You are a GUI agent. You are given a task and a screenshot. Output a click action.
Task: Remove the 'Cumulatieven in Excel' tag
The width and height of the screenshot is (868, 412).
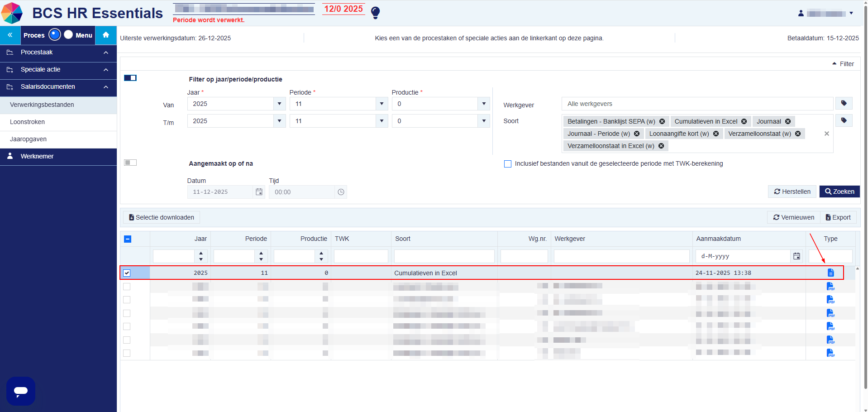click(744, 121)
